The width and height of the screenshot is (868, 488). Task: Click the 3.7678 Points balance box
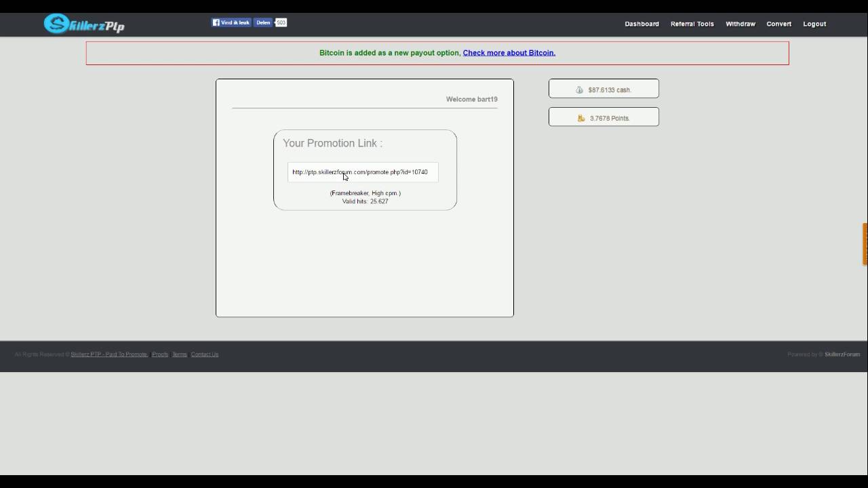click(604, 117)
